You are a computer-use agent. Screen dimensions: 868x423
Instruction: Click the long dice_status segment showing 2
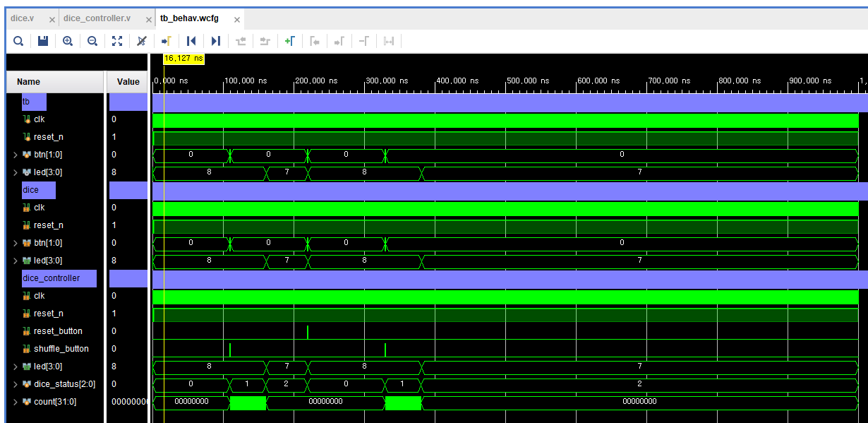click(639, 383)
